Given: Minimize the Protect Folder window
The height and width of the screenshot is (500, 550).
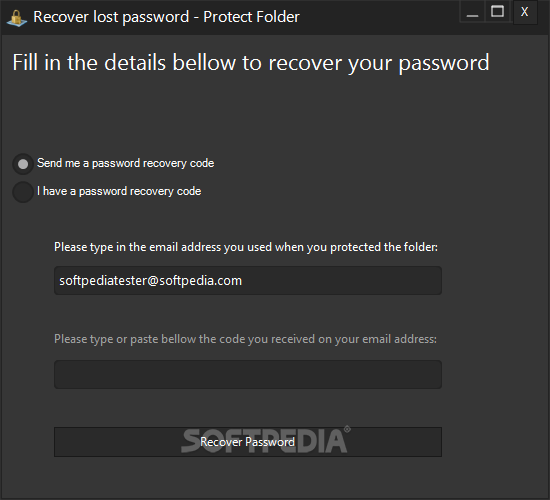Looking at the screenshot, I should pos(472,12).
